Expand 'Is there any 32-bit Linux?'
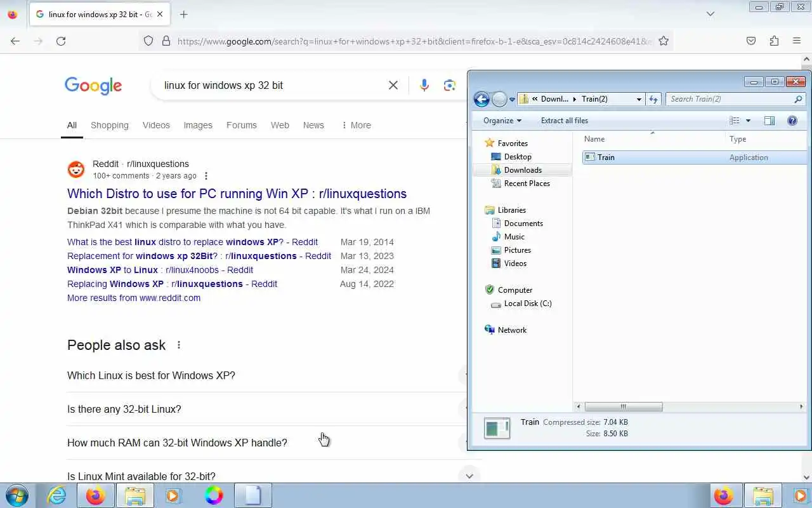The image size is (812, 508). [x=266, y=409]
